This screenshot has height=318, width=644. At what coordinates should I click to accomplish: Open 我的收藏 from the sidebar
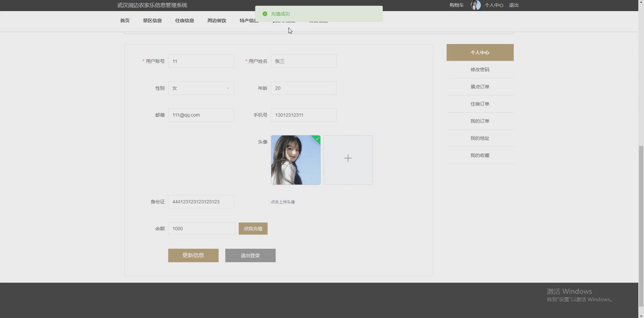[479, 155]
